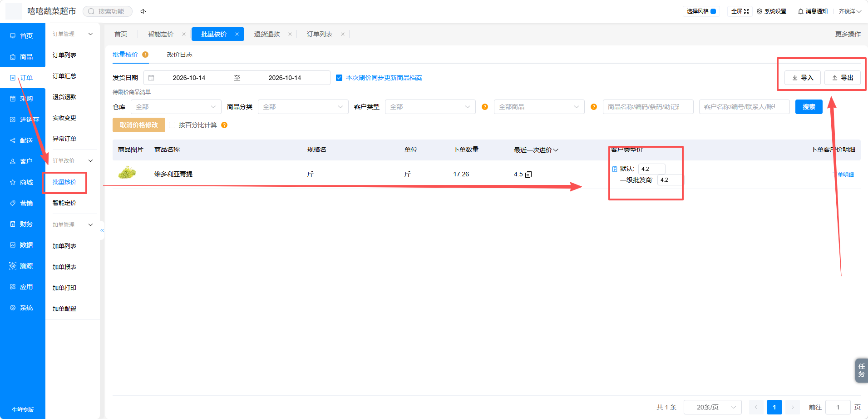Open 消息通知 bell notifications

coord(813,11)
